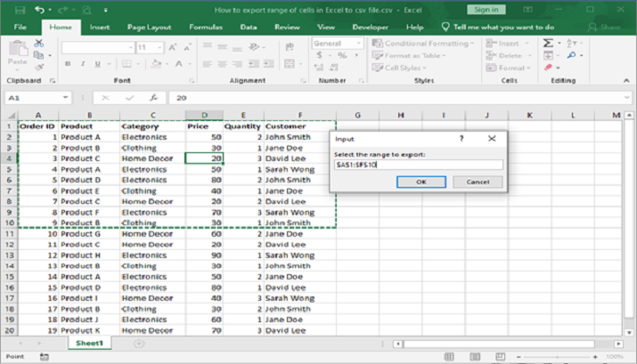Click the Save icon in quick access toolbar
637x364 pixels.
20,10
